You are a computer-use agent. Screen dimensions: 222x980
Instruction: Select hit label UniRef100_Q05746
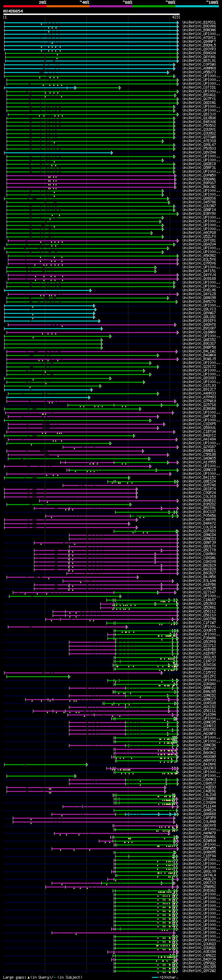(199, 485)
